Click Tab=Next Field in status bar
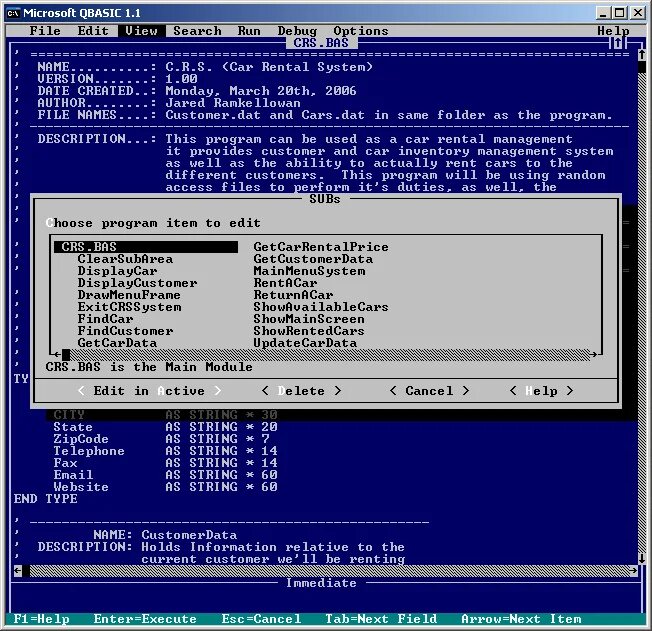Image resolution: width=652 pixels, height=631 pixels. click(x=381, y=619)
